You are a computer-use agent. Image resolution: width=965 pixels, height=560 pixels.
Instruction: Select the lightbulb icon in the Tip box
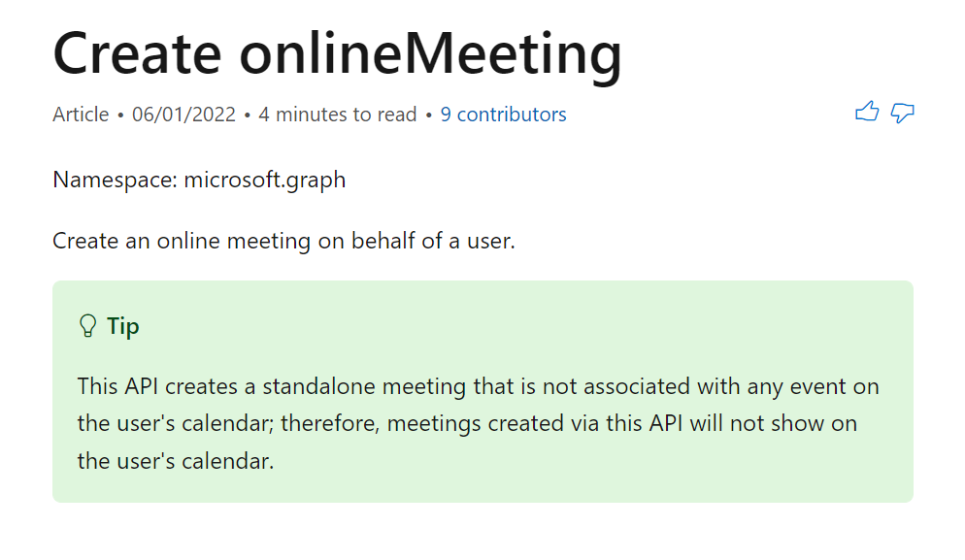click(x=86, y=325)
